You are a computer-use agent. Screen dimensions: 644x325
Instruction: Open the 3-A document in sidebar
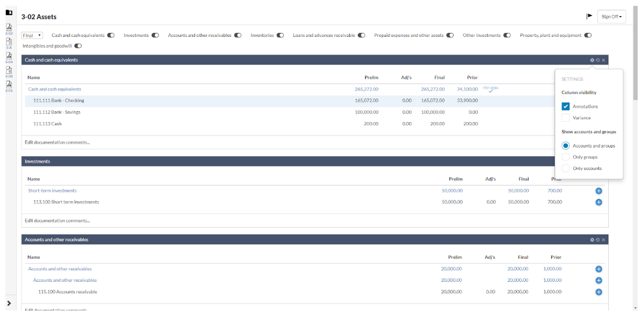click(x=9, y=41)
